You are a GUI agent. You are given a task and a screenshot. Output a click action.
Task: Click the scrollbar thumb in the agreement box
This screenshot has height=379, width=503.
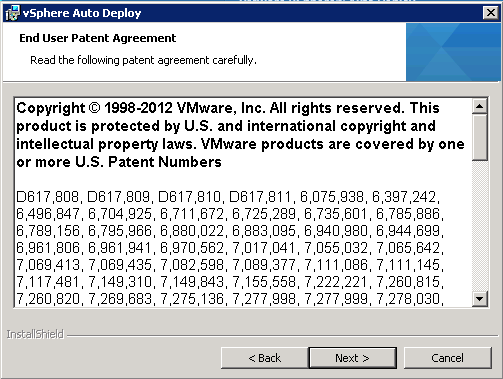(x=480, y=137)
